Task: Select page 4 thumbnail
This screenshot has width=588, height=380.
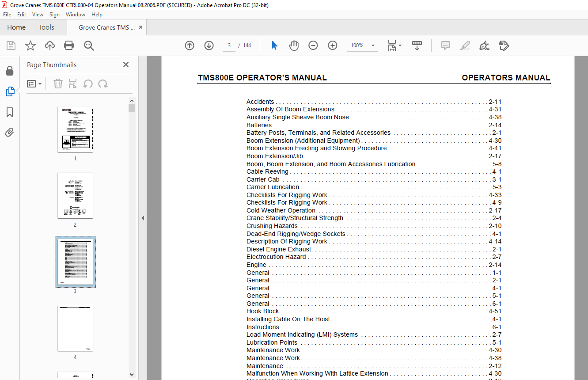Action: click(x=75, y=328)
